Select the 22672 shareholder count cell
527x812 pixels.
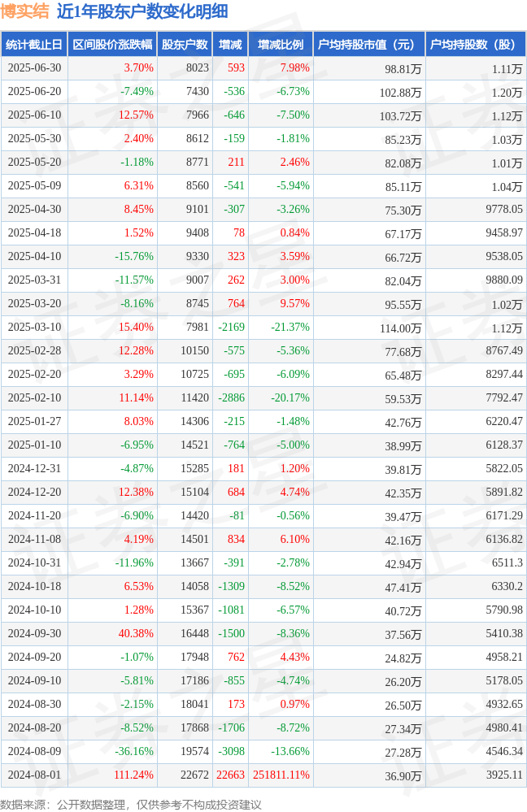coord(195,775)
